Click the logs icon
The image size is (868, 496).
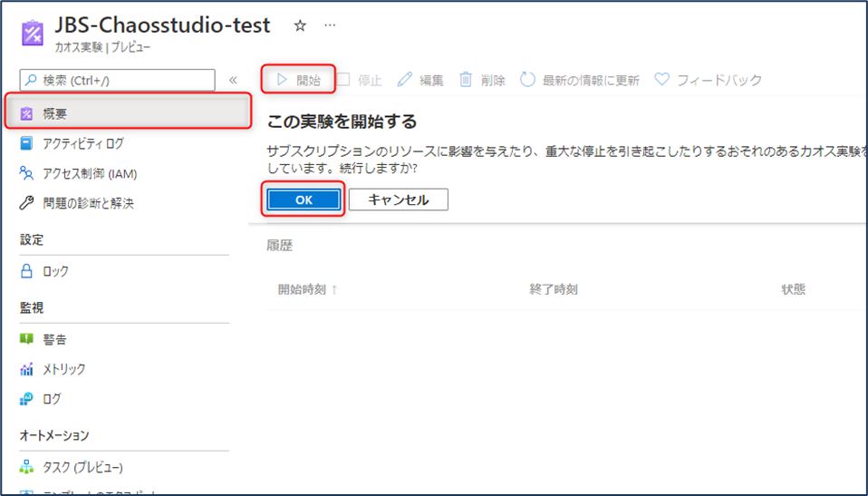[26, 398]
